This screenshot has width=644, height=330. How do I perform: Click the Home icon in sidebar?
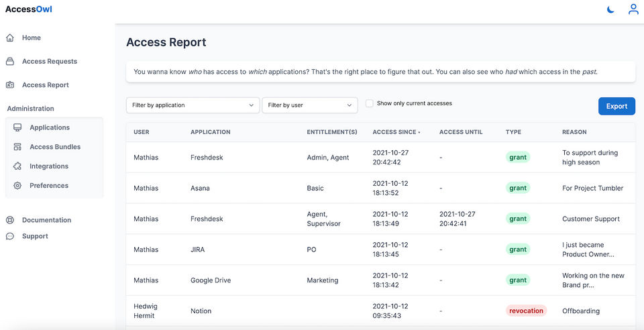10,38
